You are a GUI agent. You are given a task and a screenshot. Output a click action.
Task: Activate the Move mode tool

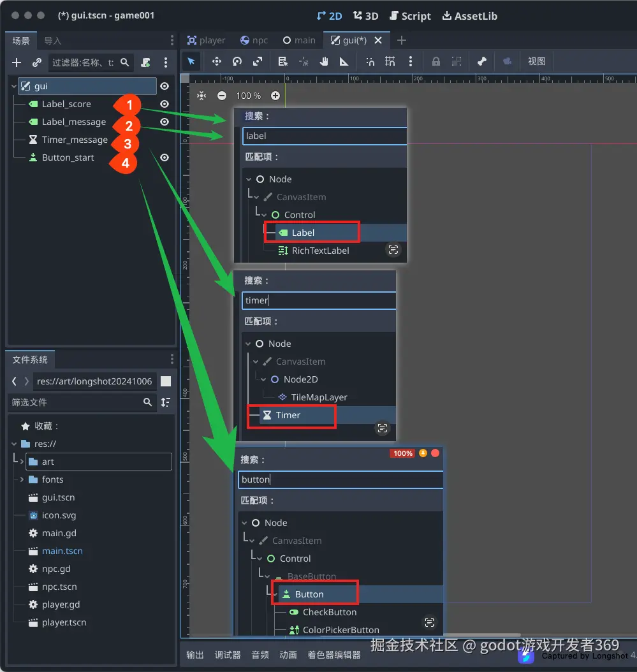[216, 61]
